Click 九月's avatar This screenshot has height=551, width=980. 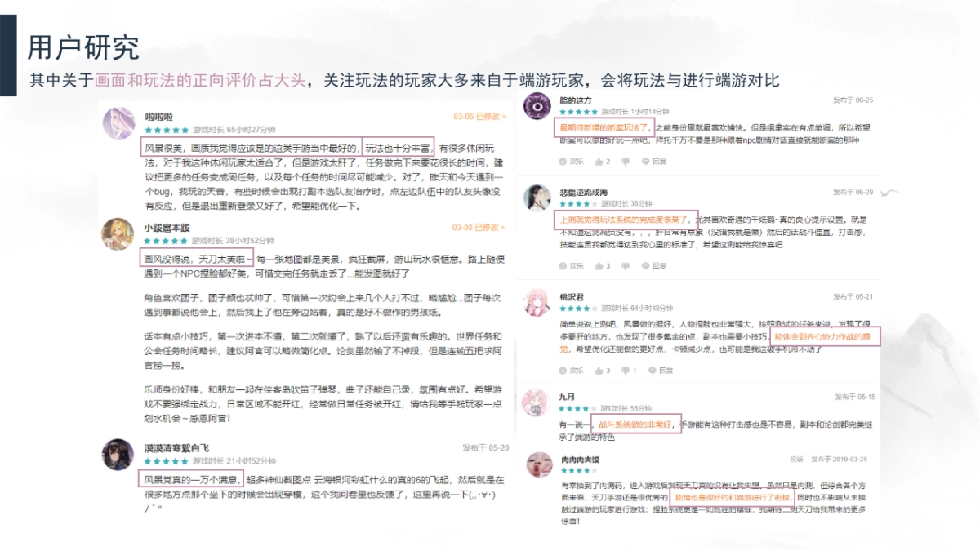pos(536,403)
